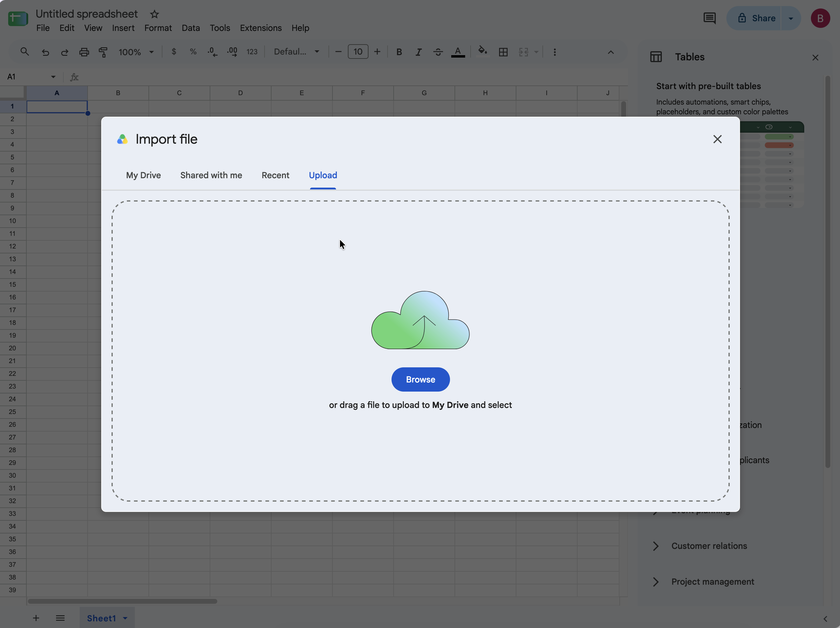The width and height of the screenshot is (840, 628).
Task: Collapse the menus with the caret arrow
Action: [611, 52]
